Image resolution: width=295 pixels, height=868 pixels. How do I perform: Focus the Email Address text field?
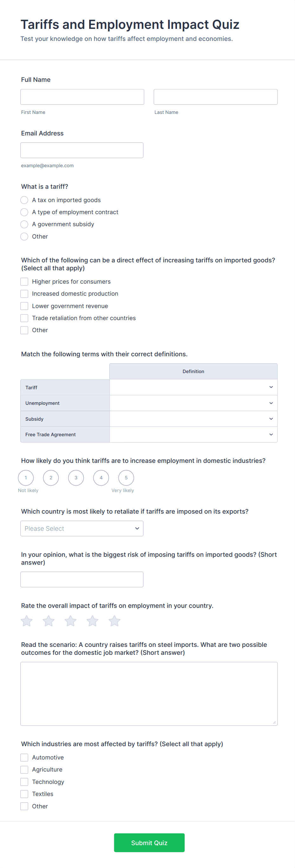[82, 150]
